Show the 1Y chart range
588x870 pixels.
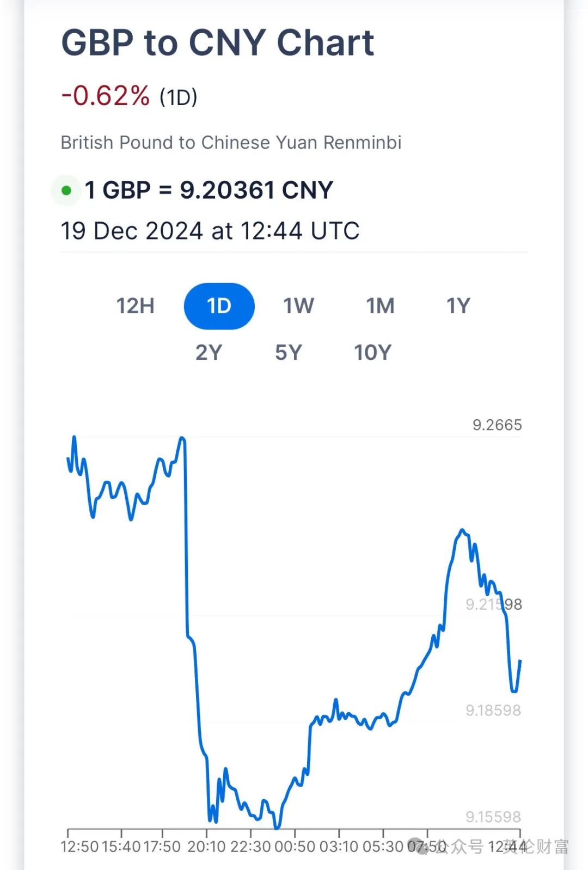[458, 306]
